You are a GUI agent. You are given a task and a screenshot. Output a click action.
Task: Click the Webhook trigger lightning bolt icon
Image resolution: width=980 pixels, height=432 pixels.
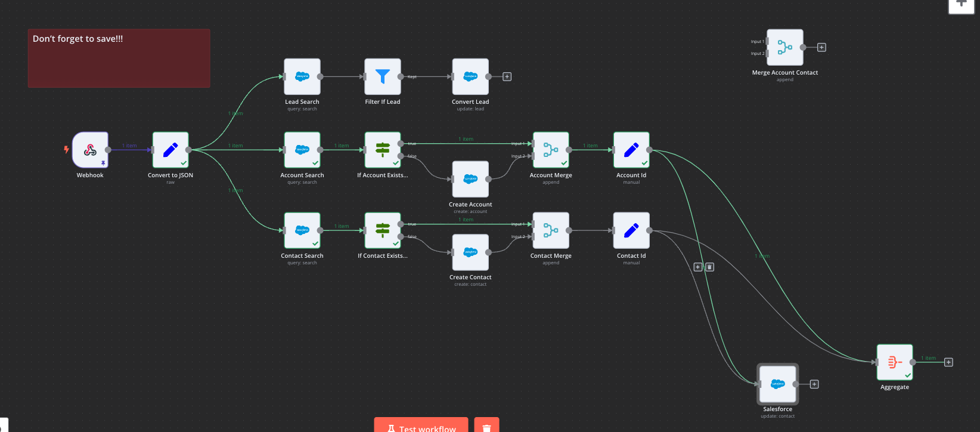66,150
